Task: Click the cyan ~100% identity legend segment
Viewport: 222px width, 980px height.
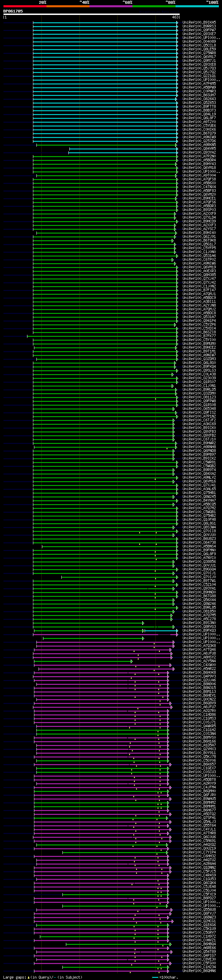Action: coord(197,6)
